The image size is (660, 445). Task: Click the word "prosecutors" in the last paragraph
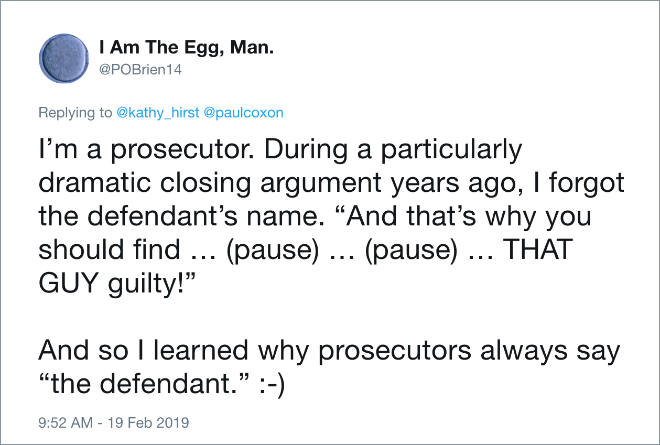point(394,352)
